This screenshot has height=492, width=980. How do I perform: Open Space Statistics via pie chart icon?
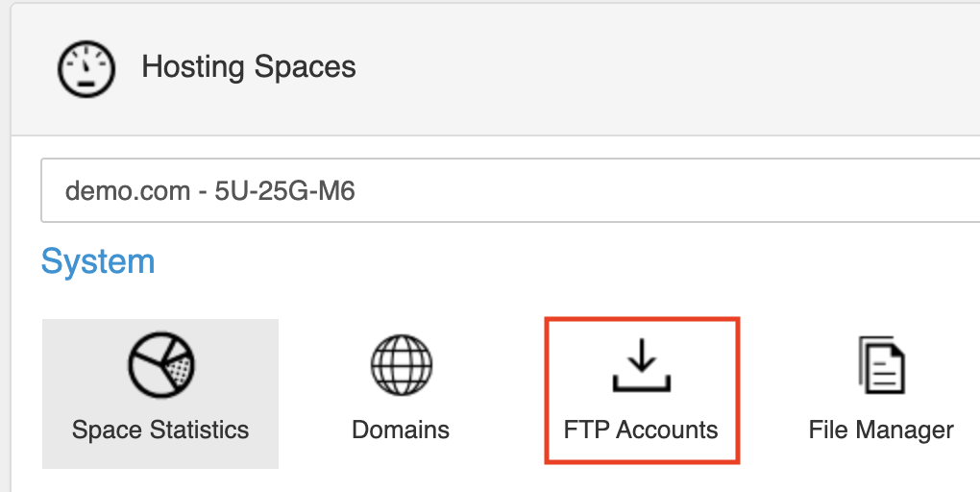(161, 365)
